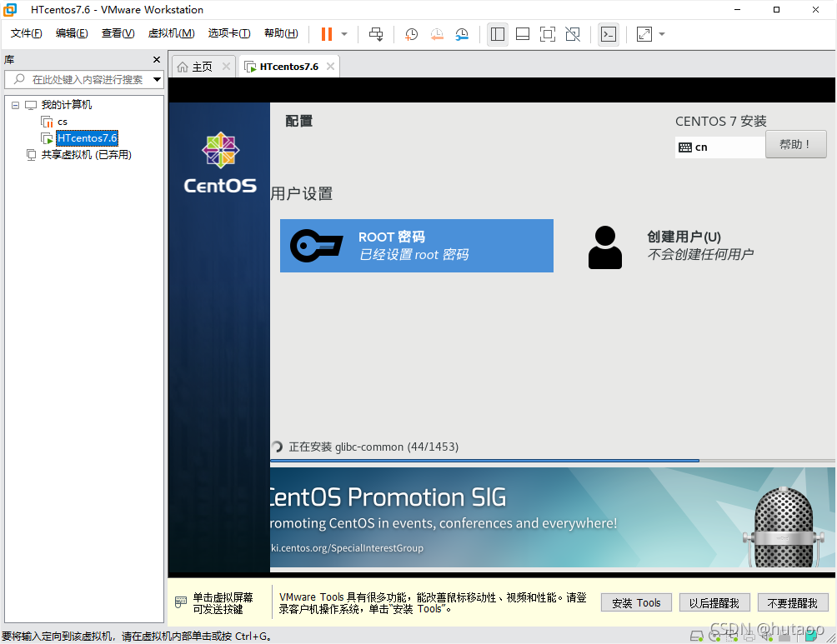
Task: Click the CENTOS 7 安装 title text
Action: click(720, 122)
